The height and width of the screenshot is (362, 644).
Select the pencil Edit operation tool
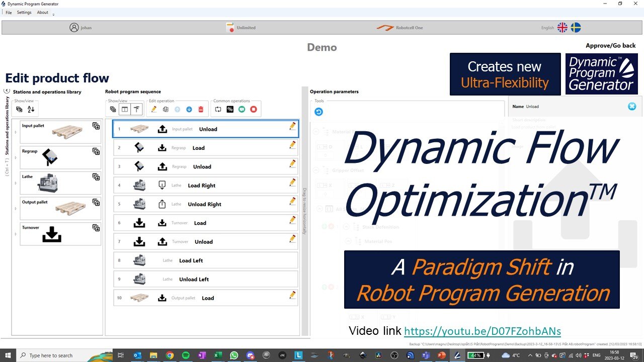(154, 109)
